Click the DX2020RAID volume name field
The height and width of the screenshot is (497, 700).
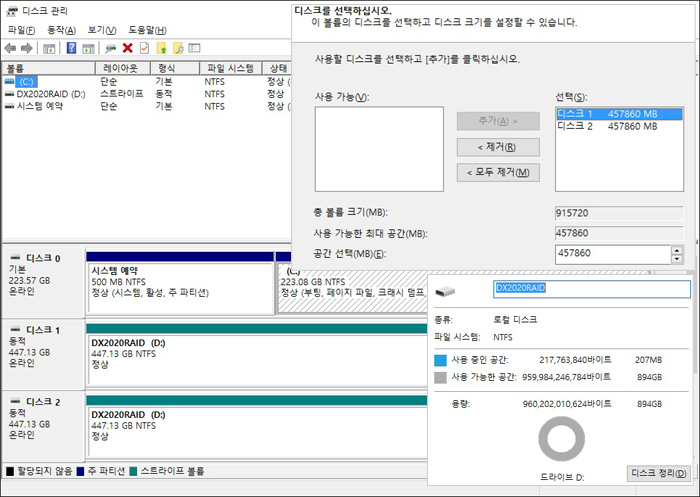pyautogui.click(x=592, y=289)
